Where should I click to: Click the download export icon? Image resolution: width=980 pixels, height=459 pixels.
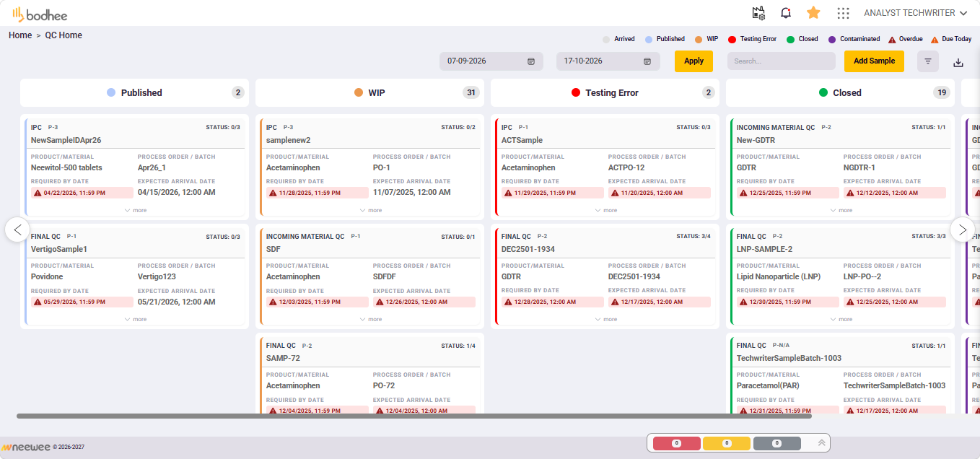coord(958,62)
